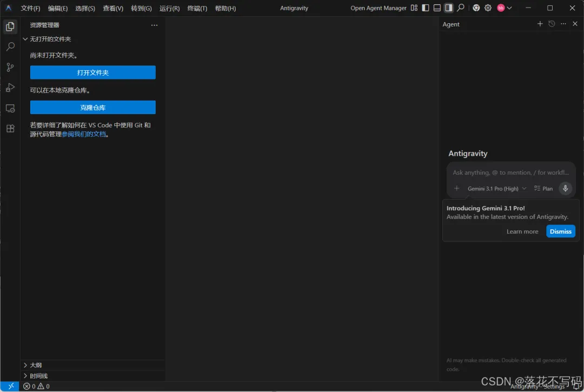
Task: Open Agent panel more actions ellipsis
Action: [x=563, y=24]
